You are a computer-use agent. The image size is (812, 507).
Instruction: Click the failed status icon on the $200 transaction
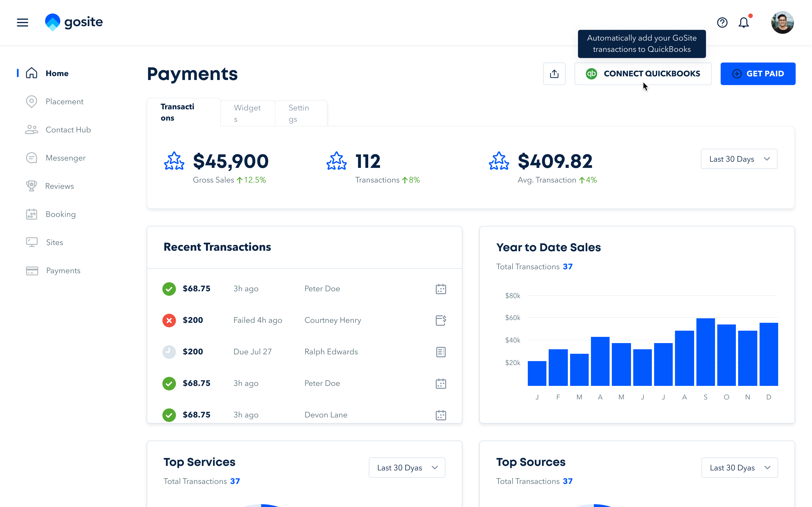[169, 320]
